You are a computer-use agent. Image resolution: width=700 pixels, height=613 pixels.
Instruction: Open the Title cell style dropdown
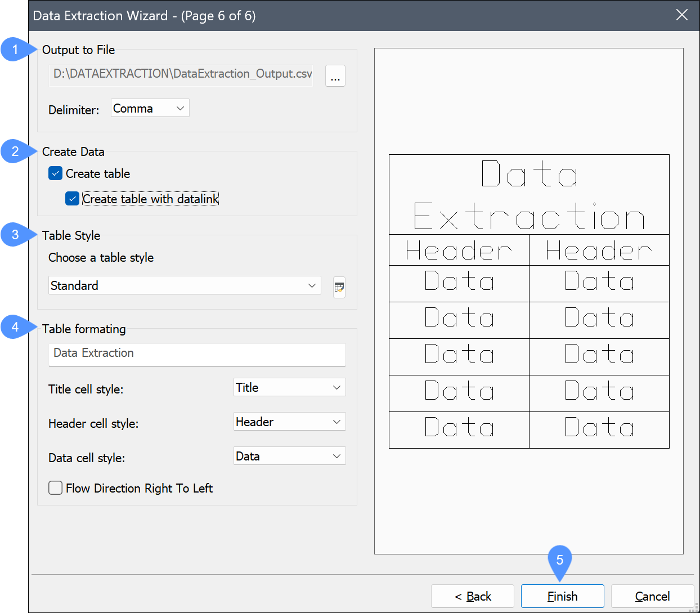click(289, 387)
